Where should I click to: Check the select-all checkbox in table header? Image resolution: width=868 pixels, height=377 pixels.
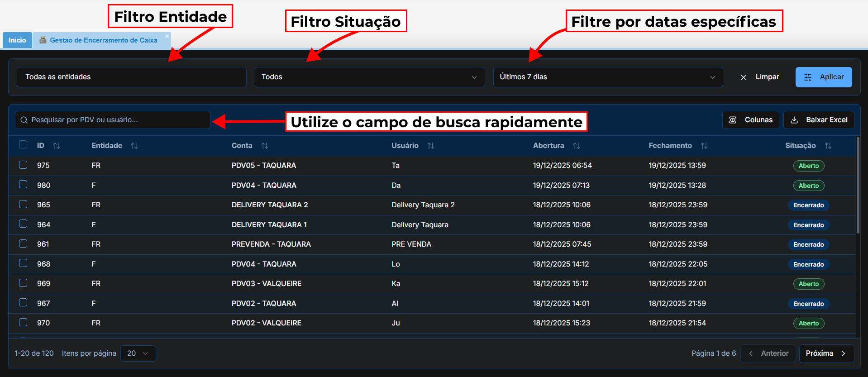point(23,145)
